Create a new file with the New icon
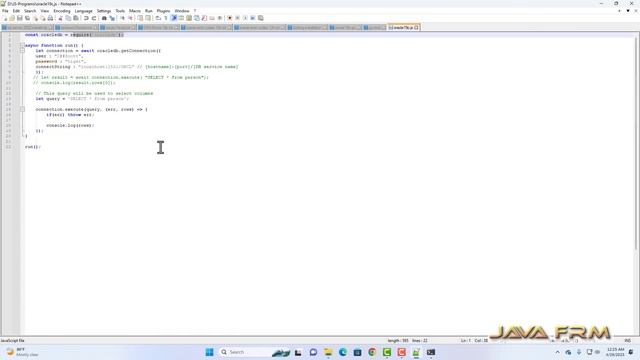Screen dimensions: 640x360 coord(5,18)
